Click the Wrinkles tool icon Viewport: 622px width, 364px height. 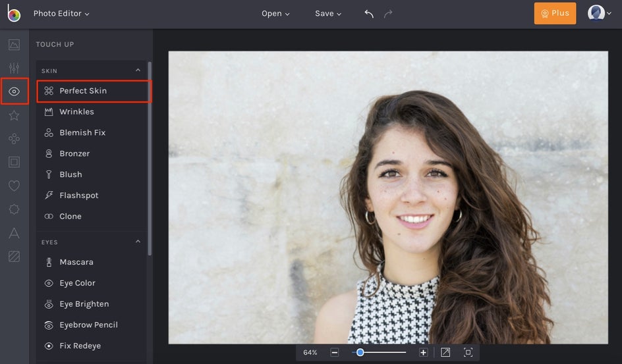click(49, 112)
